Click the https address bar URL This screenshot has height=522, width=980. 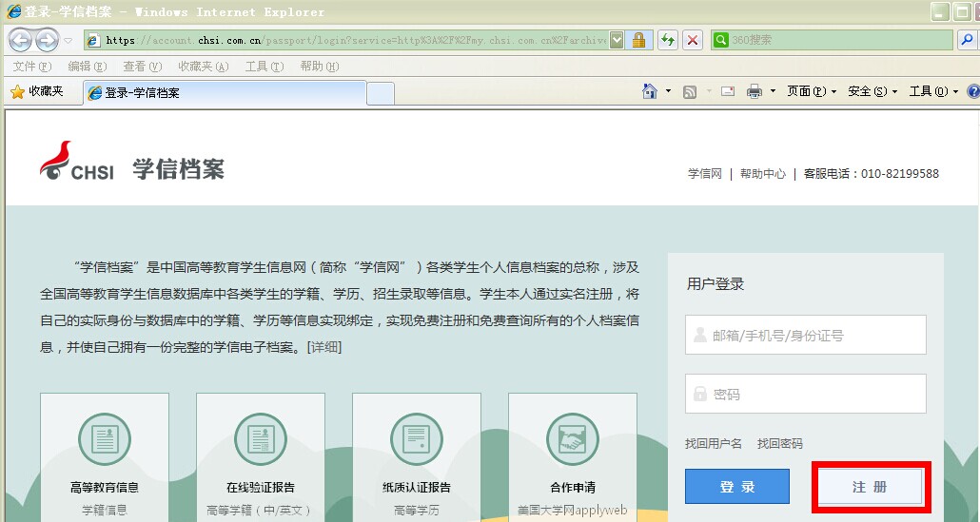pos(356,40)
